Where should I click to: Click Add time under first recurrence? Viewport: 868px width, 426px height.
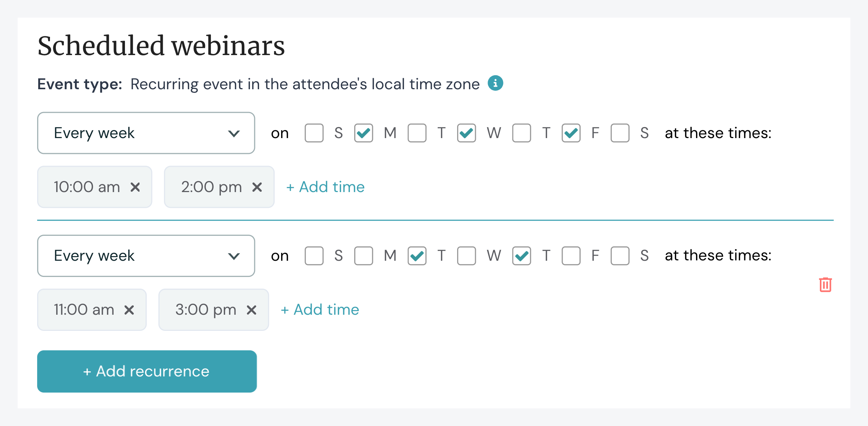(325, 187)
